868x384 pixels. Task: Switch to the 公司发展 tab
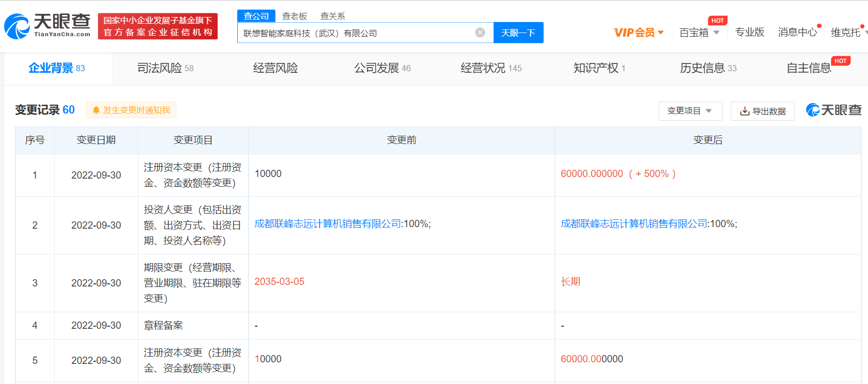(382, 68)
